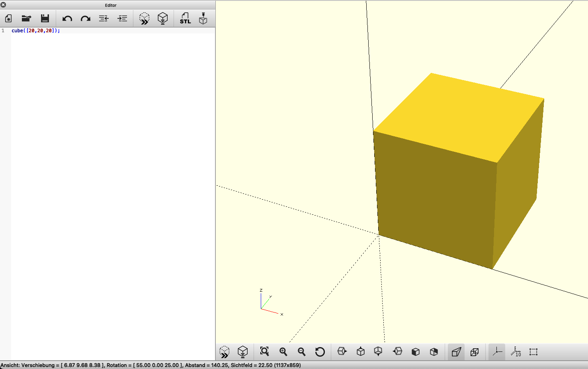Switch to the Top view
The height and width of the screenshot is (369, 588).
pyautogui.click(x=361, y=351)
